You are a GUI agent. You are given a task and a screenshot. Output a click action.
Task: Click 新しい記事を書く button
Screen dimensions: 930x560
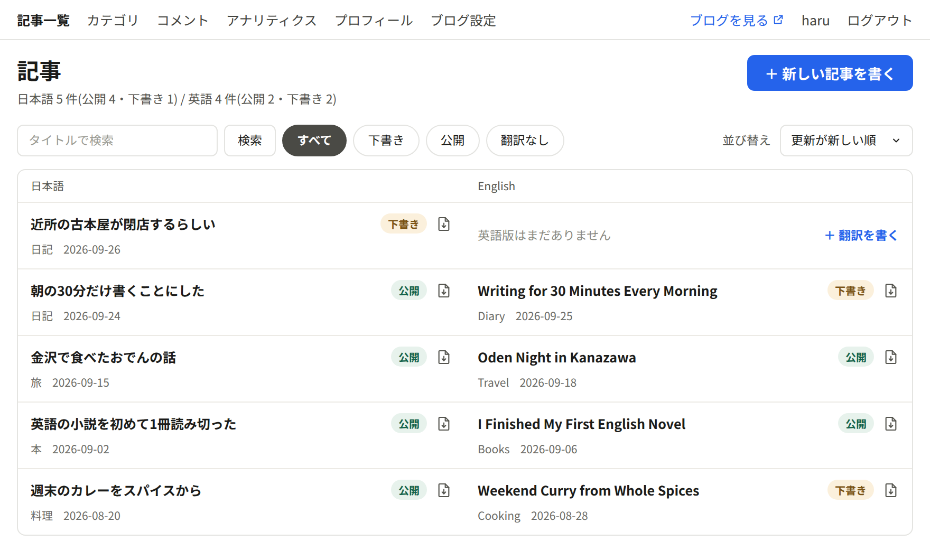(830, 73)
